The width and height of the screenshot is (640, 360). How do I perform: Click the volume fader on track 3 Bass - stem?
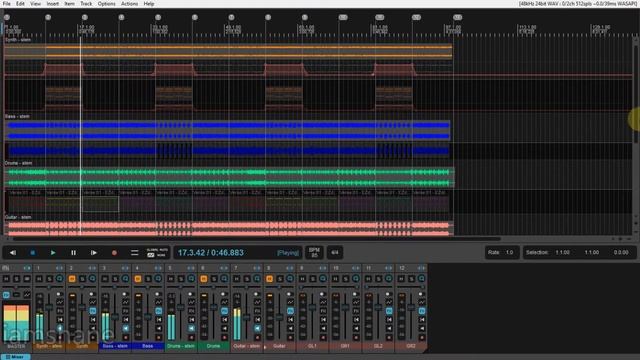pyautogui.click(x=115, y=317)
